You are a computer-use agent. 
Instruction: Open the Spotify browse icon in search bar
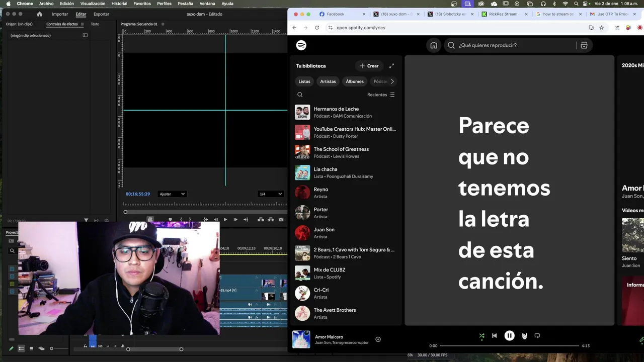(x=584, y=45)
